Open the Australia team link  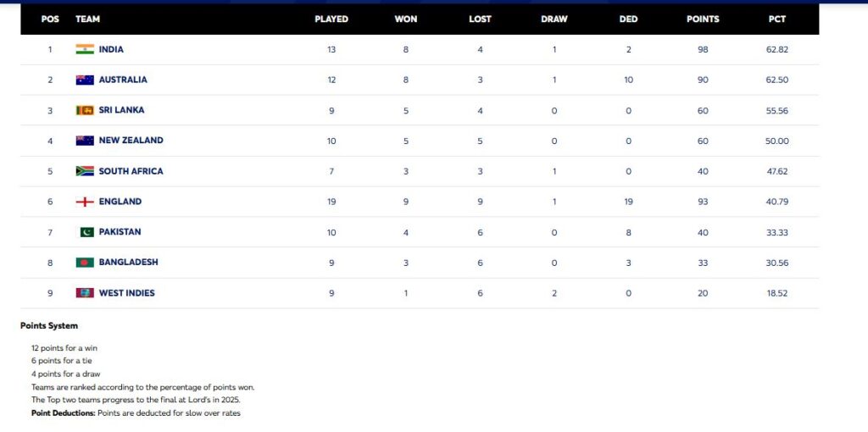pos(123,80)
